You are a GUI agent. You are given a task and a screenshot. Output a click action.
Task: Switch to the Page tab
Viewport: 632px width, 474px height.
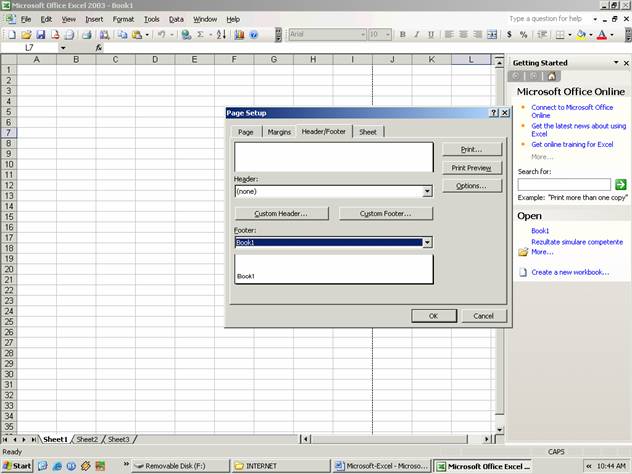click(x=245, y=132)
